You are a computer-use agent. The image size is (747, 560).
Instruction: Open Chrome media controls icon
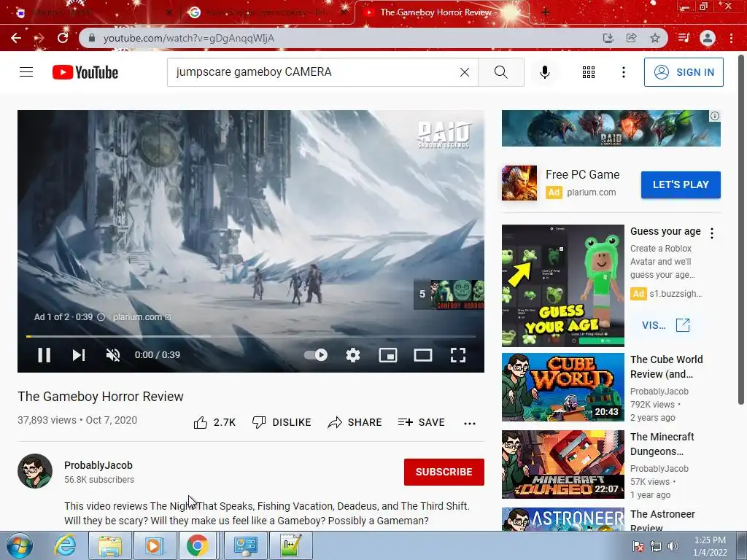click(684, 38)
